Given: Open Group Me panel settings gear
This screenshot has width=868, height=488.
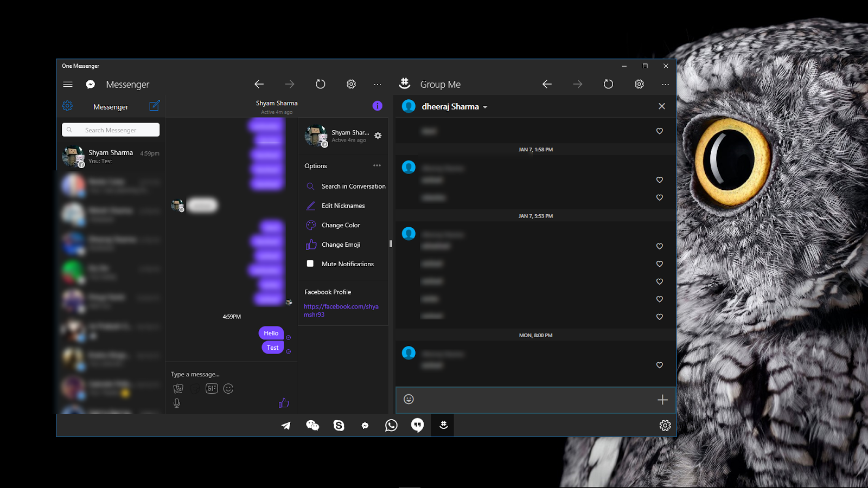Looking at the screenshot, I should pyautogui.click(x=639, y=84).
